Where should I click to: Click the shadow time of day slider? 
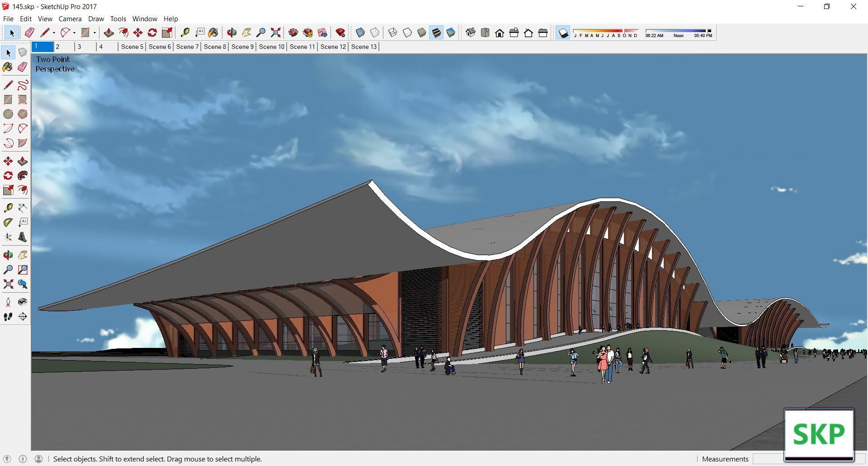[679, 33]
